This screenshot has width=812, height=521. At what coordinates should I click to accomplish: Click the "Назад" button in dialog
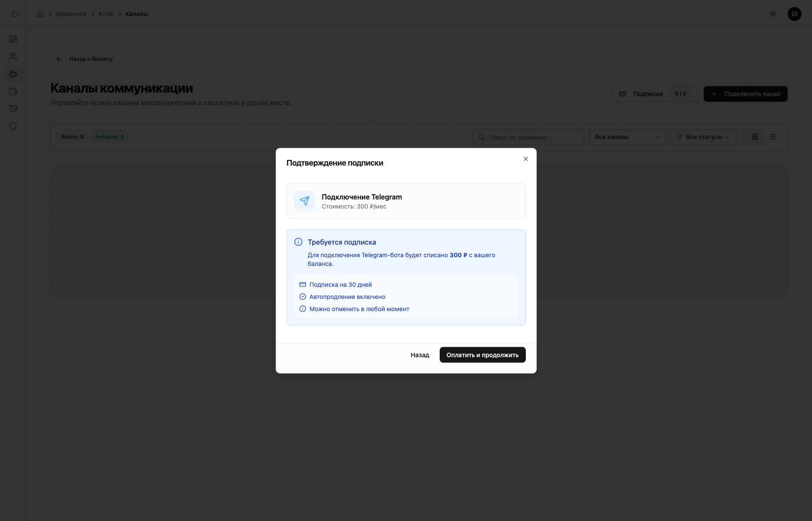pos(420,355)
